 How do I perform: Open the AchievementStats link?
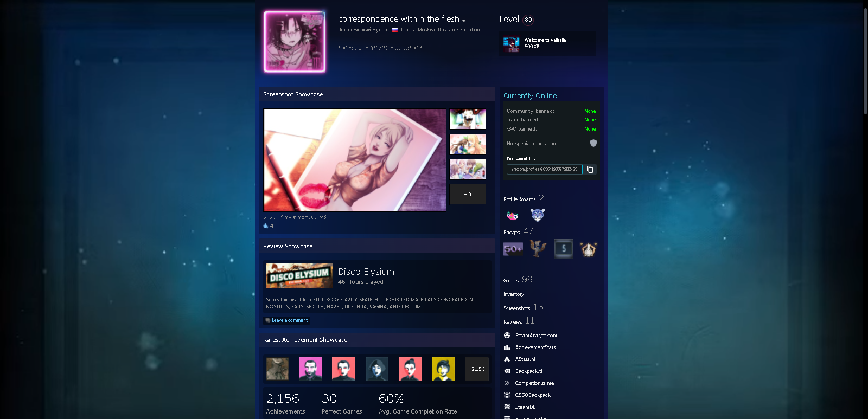pyautogui.click(x=535, y=347)
